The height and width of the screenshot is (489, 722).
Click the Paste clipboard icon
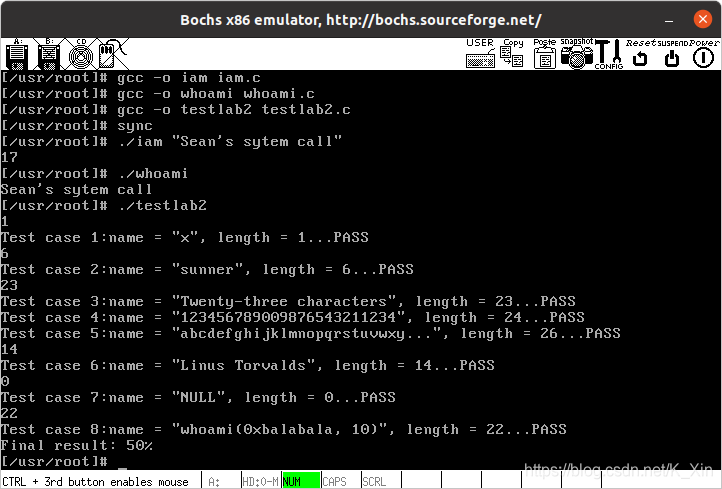(x=545, y=53)
